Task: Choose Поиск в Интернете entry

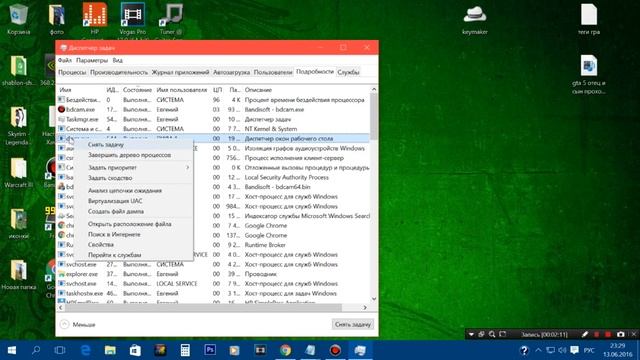Action: 134,234
